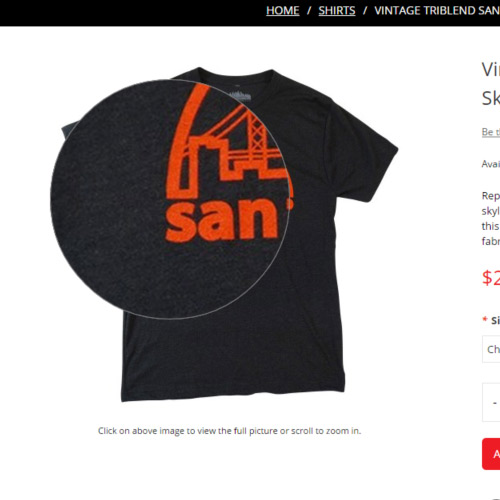Click the neck tag inside the shirt collar

point(238,95)
